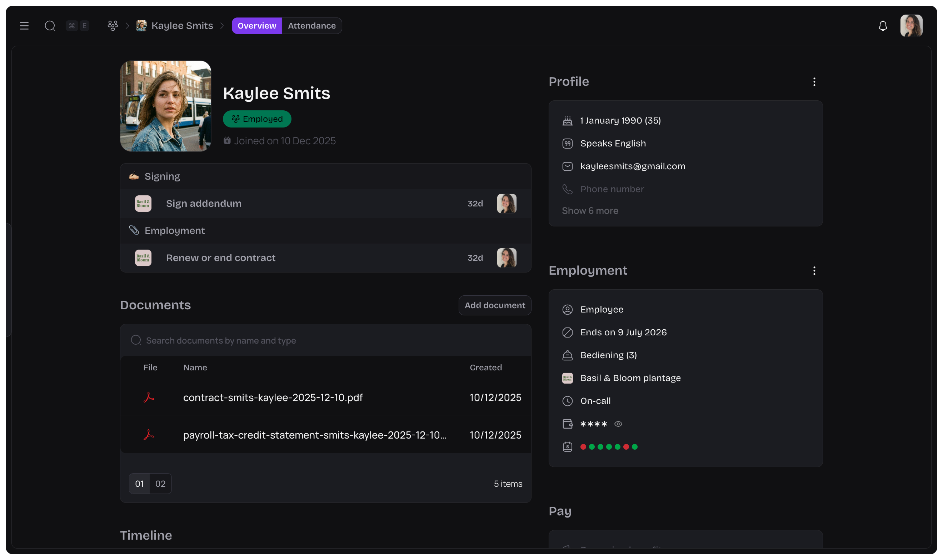943x560 pixels.
Task: Reveal hidden salary with the eye icon
Action: [x=618, y=424]
